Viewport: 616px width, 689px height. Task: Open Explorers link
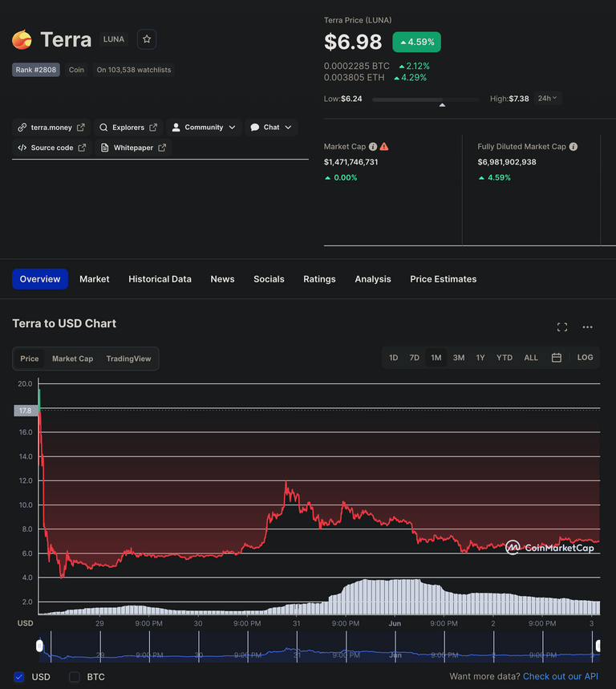(128, 128)
